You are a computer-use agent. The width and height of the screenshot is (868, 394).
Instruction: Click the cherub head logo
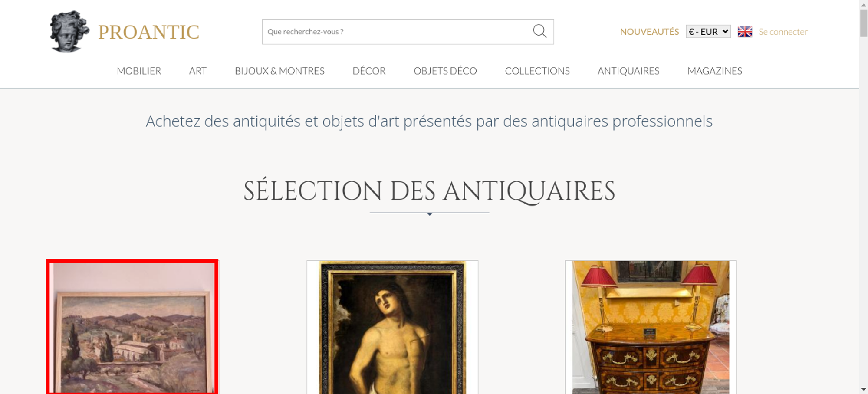pos(69,32)
